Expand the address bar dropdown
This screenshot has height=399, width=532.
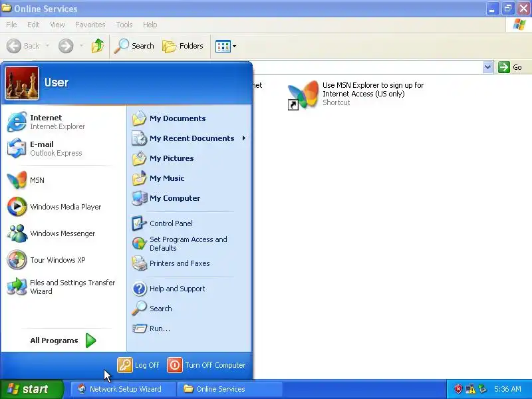[x=487, y=67]
